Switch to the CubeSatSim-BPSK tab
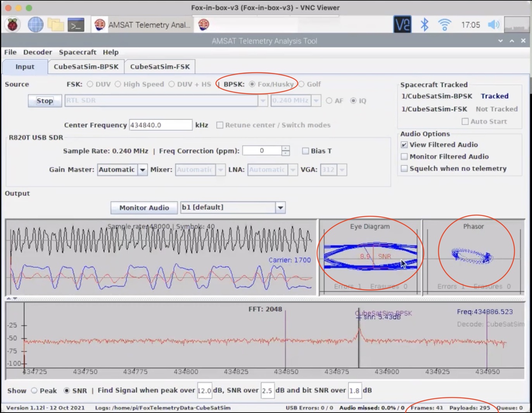The image size is (532, 413). (x=86, y=67)
